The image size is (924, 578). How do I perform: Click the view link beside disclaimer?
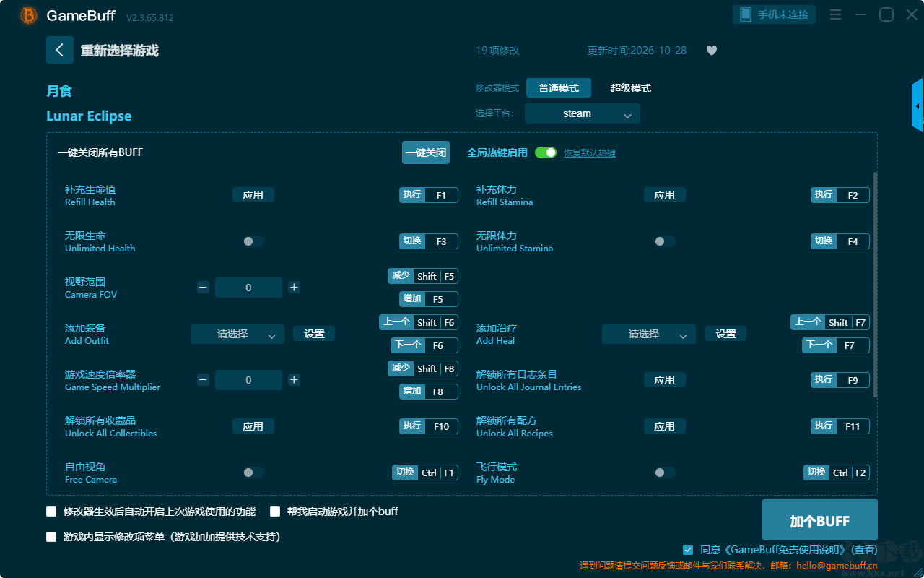pyautogui.click(x=863, y=550)
